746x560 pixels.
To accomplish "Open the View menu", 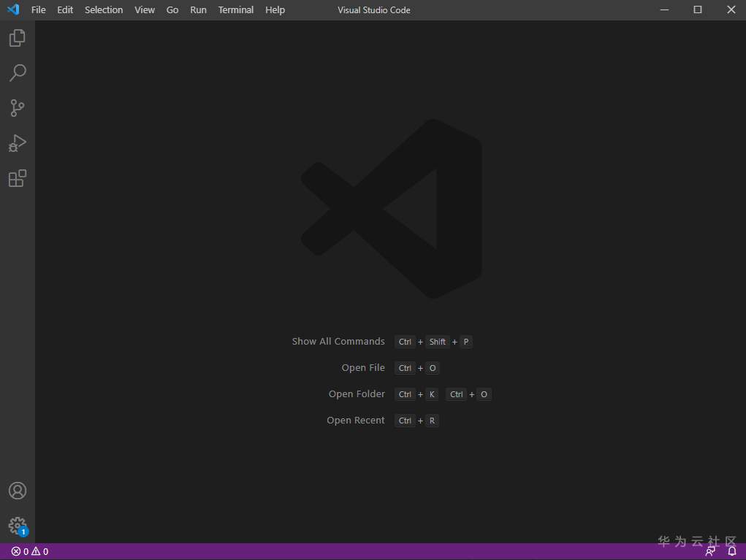I will click(x=145, y=10).
